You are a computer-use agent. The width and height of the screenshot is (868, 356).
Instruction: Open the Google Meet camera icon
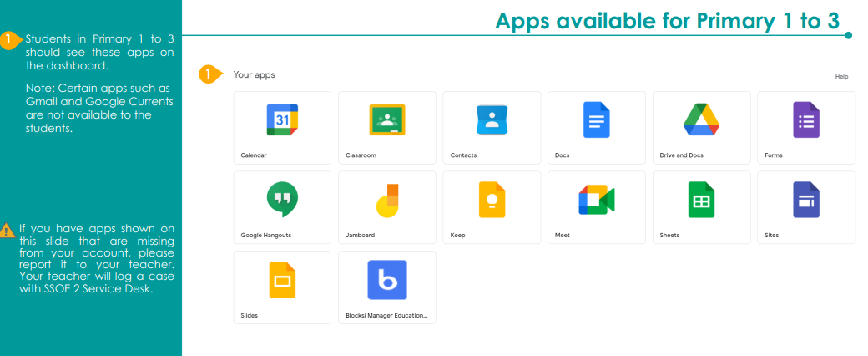pyautogui.click(x=597, y=200)
